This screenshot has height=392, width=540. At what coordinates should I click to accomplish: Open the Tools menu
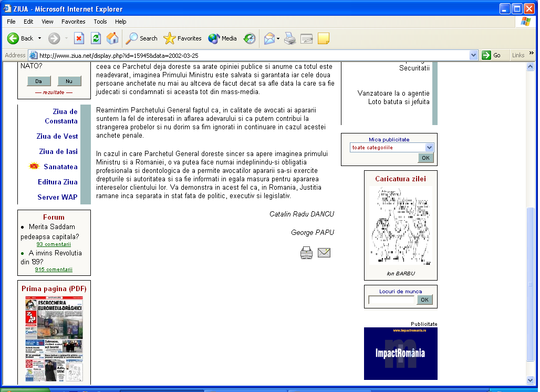(100, 22)
